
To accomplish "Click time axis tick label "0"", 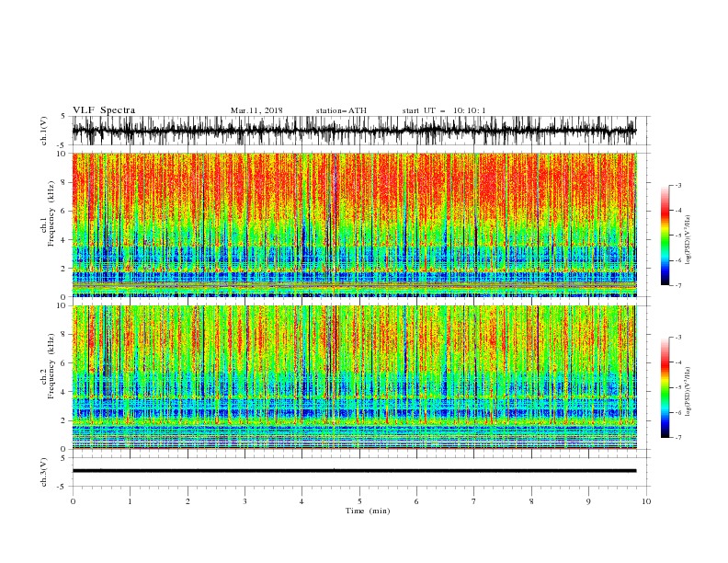I will [x=73, y=501].
